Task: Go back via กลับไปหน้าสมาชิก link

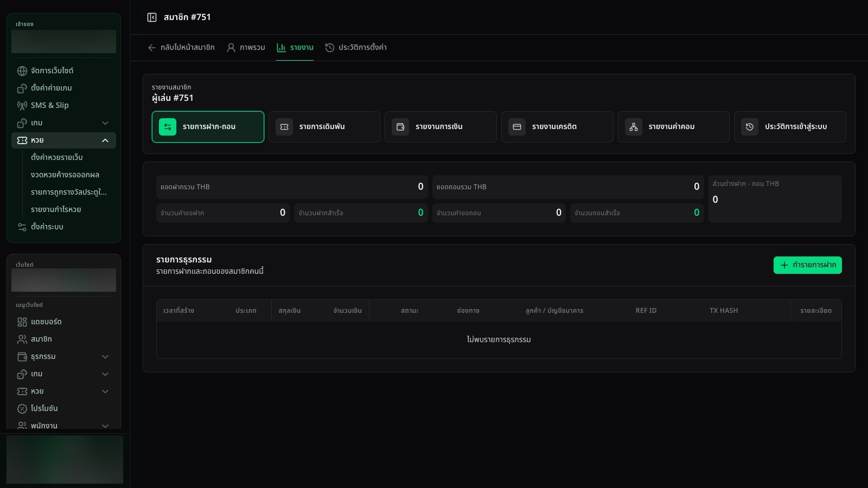Action: tap(181, 48)
